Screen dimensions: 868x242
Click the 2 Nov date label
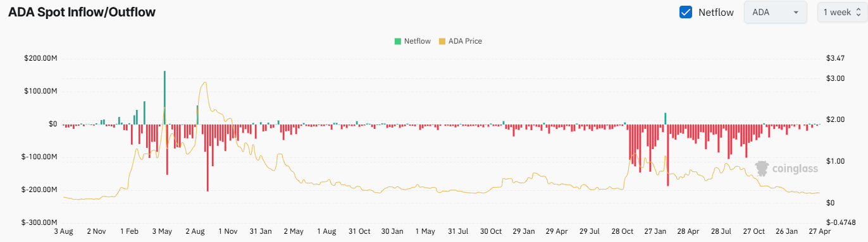coord(97,232)
